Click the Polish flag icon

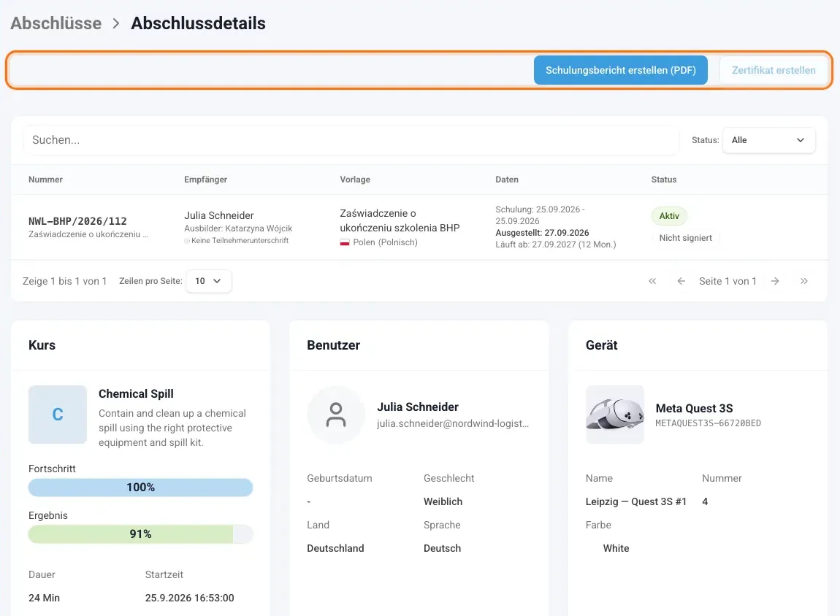(345, 242)
